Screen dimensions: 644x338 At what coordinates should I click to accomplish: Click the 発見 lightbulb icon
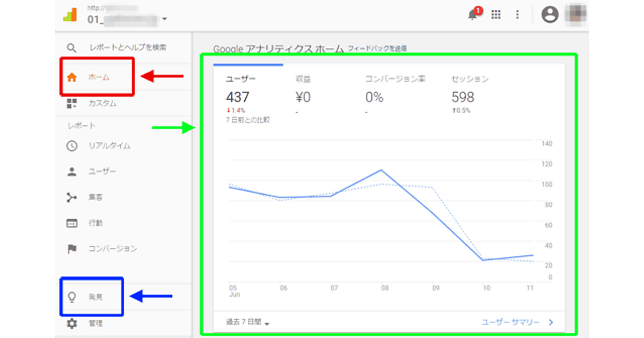[71, 297]
